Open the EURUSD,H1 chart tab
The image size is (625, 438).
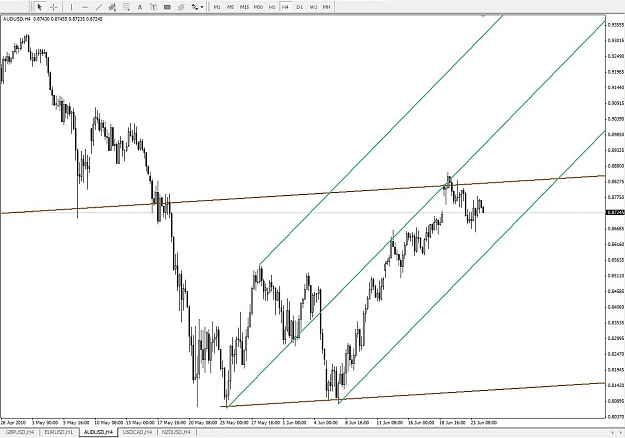[x=59, y=432]
